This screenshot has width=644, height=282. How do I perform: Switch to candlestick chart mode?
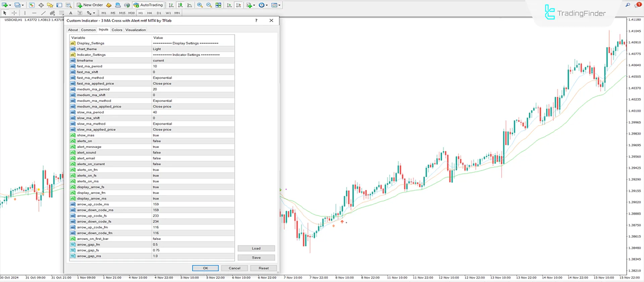tap(180, 5)
